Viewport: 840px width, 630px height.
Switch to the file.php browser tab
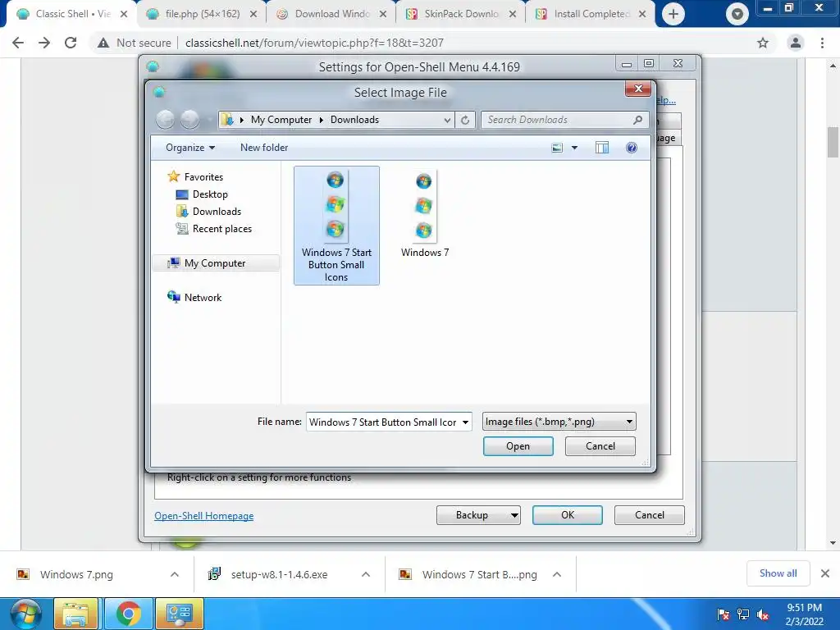[202, 14]
